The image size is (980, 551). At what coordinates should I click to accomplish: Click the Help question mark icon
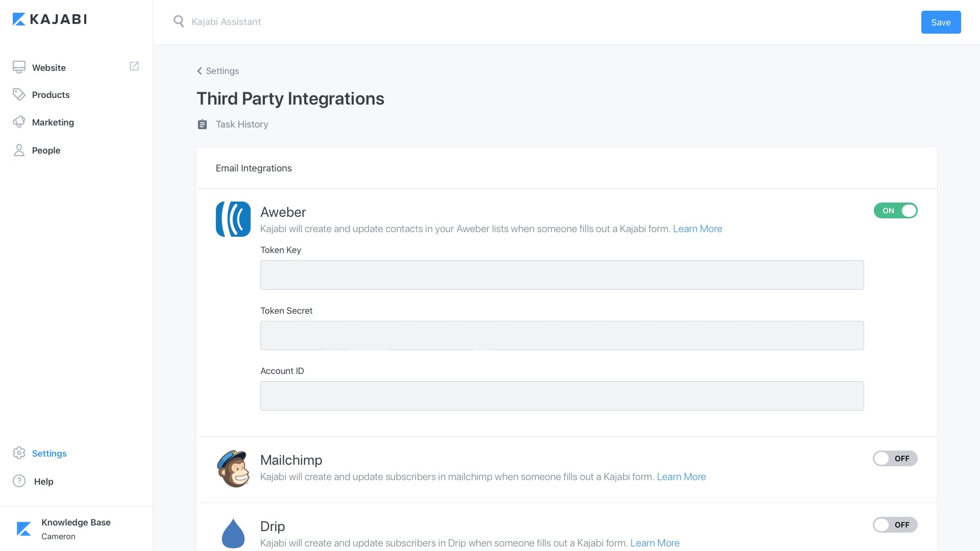point(19,481)
